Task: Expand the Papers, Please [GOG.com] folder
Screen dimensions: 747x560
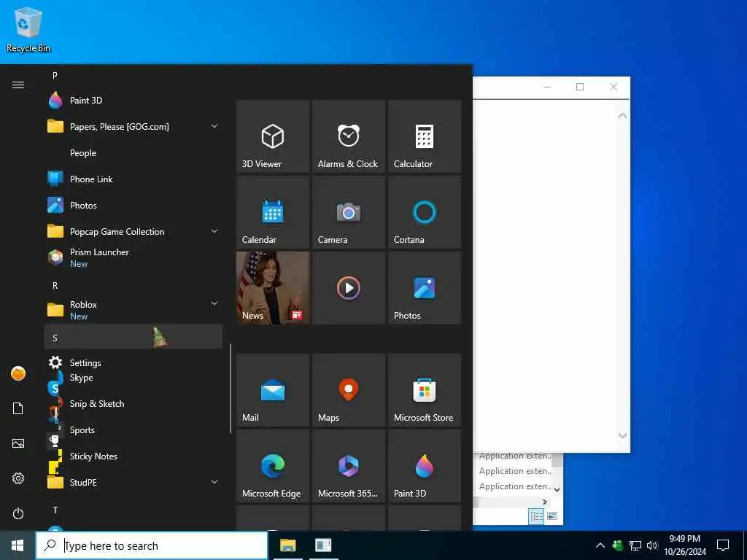Action: (133, 127)
